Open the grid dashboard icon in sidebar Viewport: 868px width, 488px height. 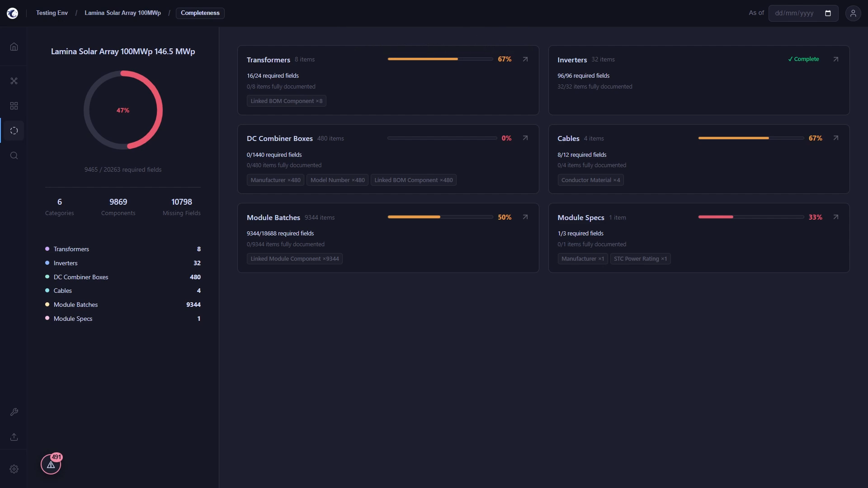tap(14, 106)
